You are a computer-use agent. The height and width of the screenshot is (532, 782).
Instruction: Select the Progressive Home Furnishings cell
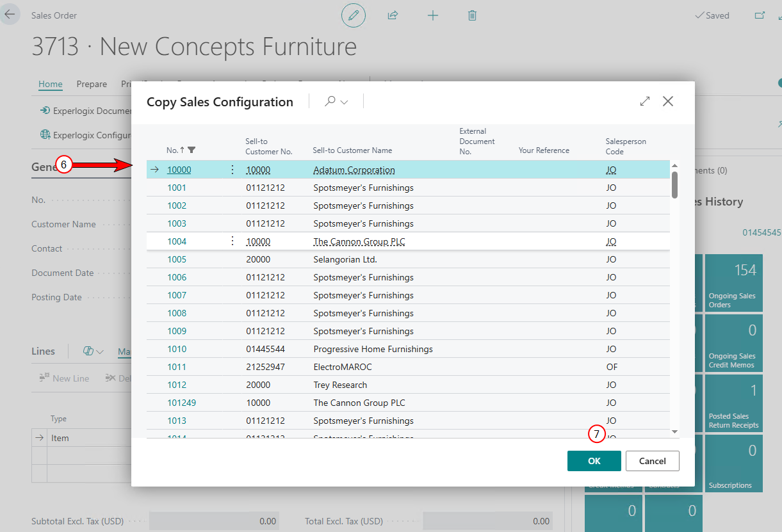373,349
